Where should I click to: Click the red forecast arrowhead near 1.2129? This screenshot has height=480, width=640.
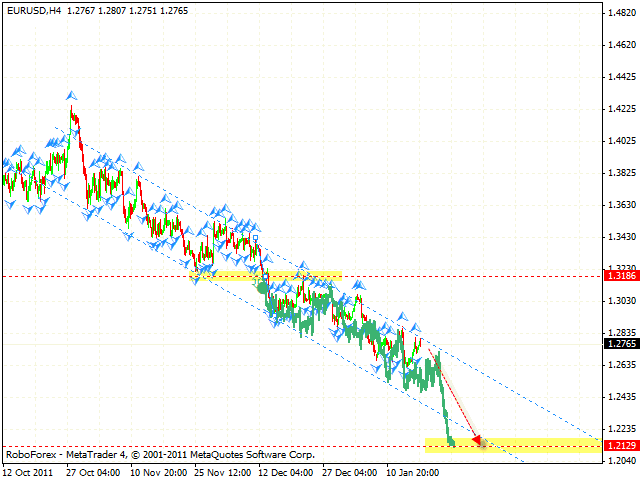(478, 439)
